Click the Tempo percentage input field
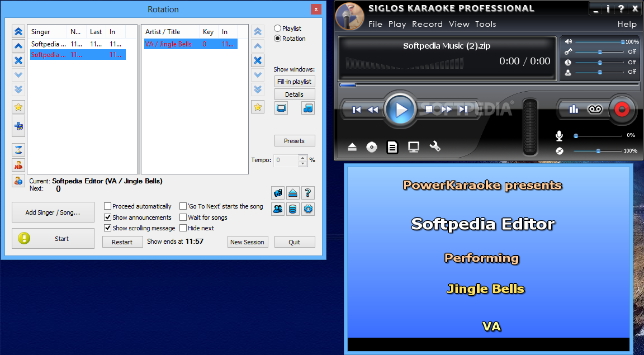 point(286,160)
